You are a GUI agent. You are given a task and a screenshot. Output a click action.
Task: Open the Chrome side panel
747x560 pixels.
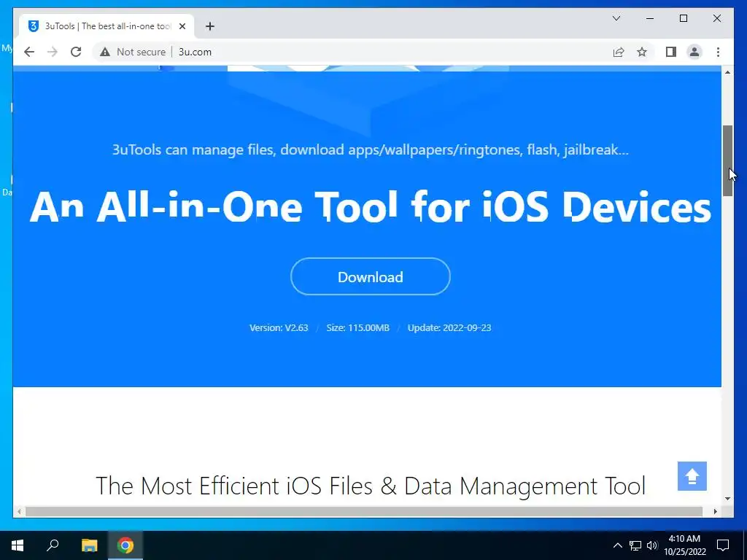click(x=671, y=52)
